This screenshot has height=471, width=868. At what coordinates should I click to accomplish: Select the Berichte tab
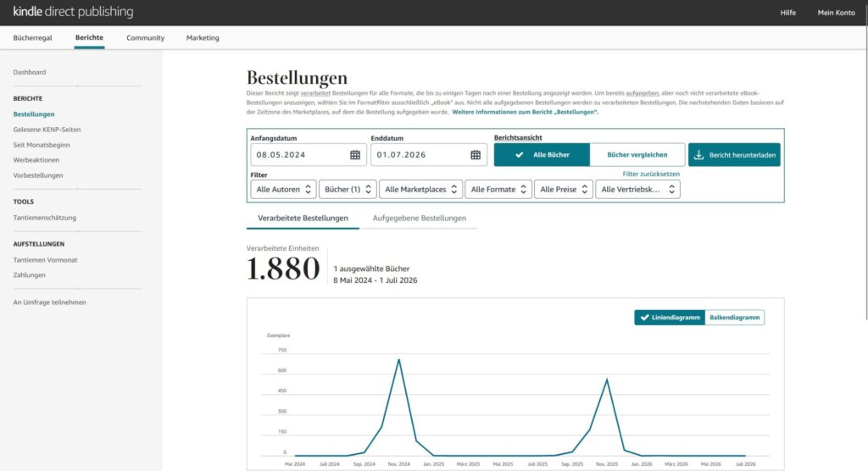pos(89,37)
